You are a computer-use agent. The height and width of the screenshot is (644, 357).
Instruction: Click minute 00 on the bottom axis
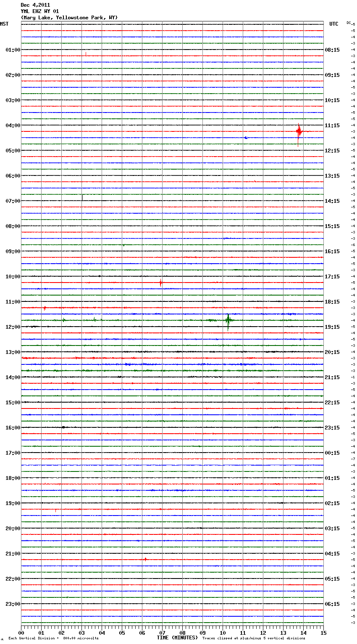coord(21,633)
